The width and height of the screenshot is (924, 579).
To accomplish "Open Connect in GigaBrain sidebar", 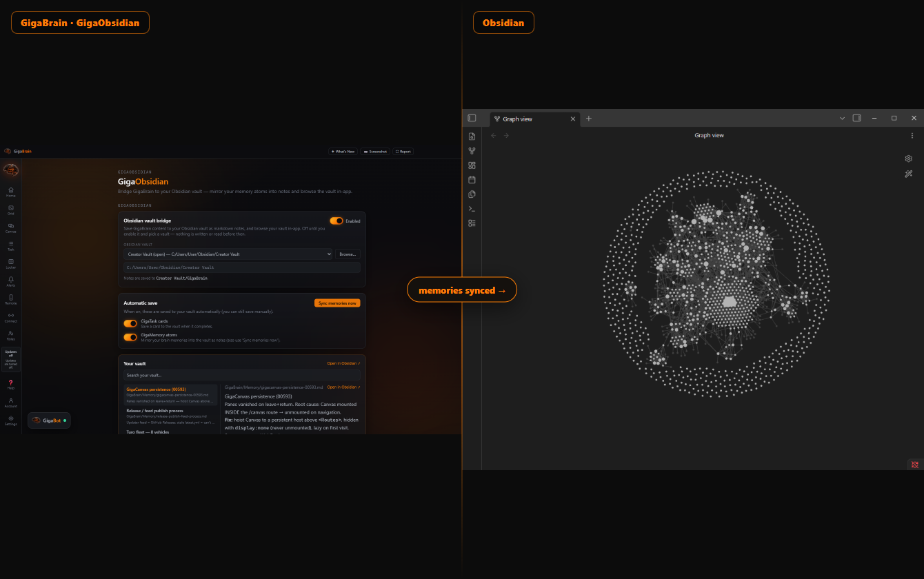I will coord(10,317).
